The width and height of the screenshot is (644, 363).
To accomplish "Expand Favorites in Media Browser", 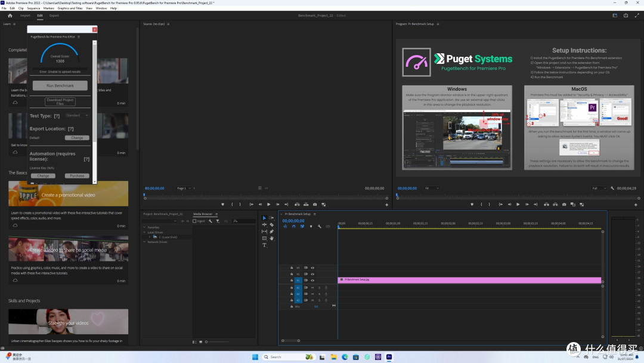I will click(144, 227).
